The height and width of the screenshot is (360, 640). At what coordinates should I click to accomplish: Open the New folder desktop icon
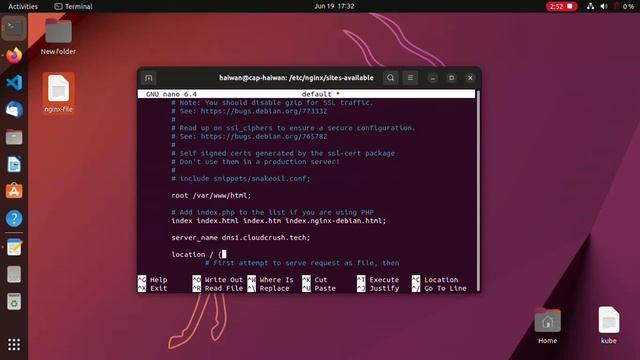point(58,37)
